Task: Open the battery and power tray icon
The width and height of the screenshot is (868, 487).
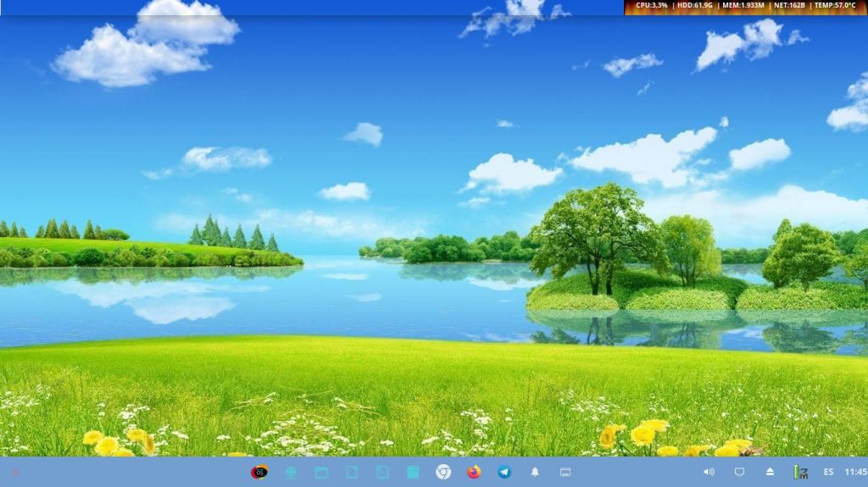Action: [800, 472]
